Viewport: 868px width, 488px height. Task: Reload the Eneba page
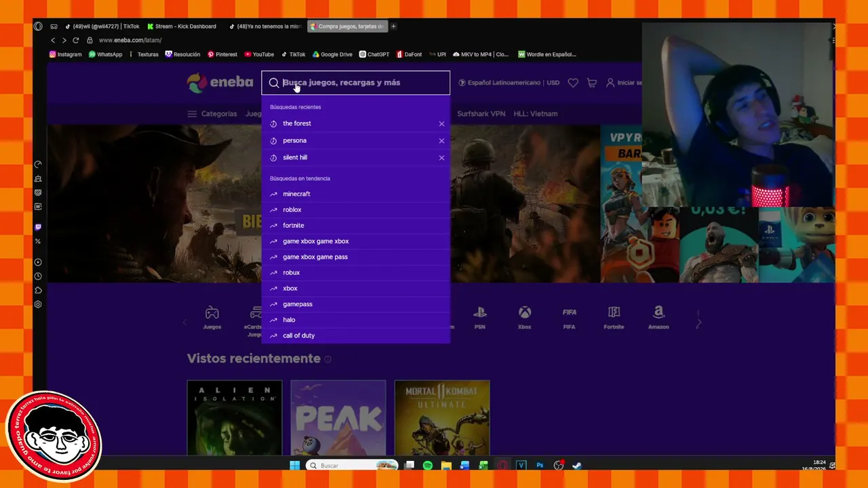[75, 40]
